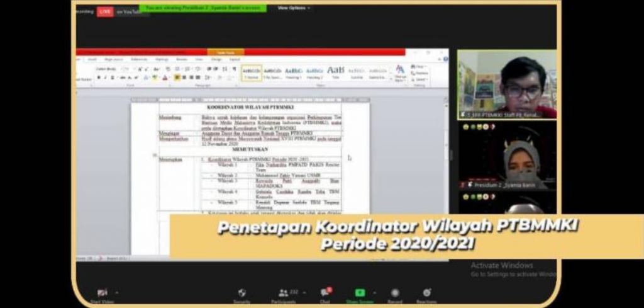Click Find in the Editing group
Image resolution: width=644 pixels, height=308 pixels.
click(x=418, y=66)
